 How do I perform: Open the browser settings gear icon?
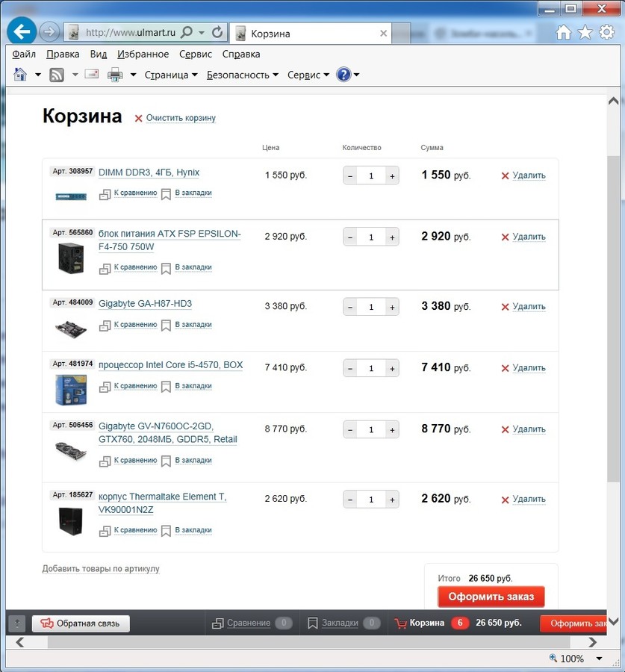tap(606, 31)
